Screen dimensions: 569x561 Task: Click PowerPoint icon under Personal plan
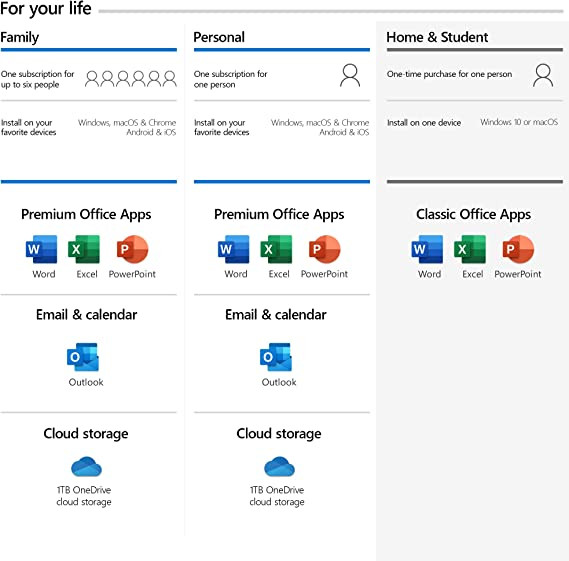pyautogui.click(x=325, y=249)
